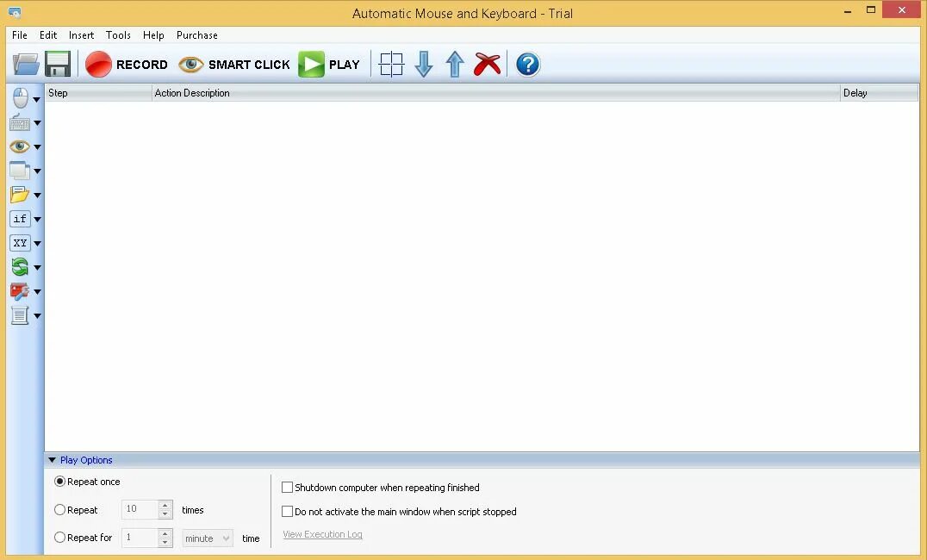Expand file folder actions dropdown arrow
Viewport: 927px width, 560px height.
point(37,196)
